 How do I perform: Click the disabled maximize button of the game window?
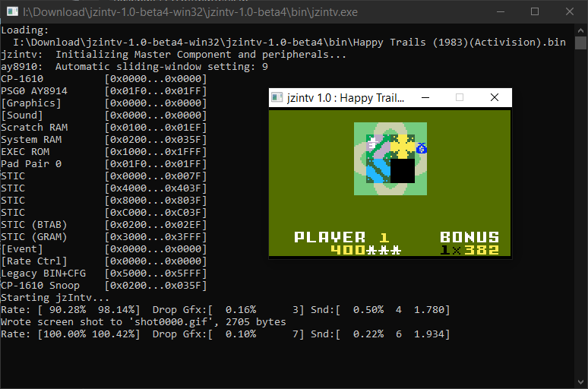[460, 97]
